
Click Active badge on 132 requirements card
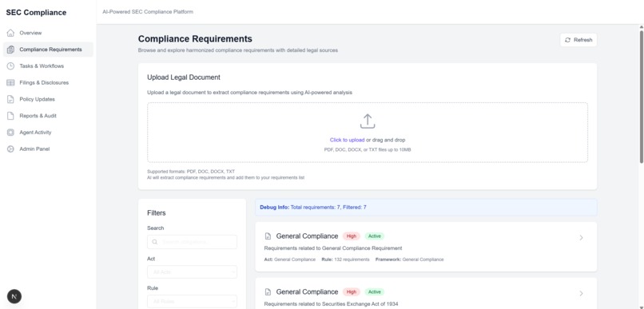click(375, 236)
